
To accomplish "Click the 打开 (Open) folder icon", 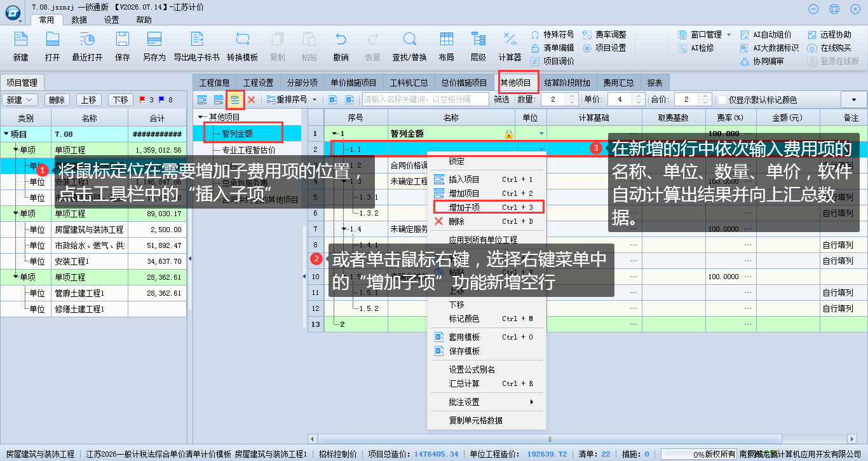I will pyautogui.click(x=52, y=39).
